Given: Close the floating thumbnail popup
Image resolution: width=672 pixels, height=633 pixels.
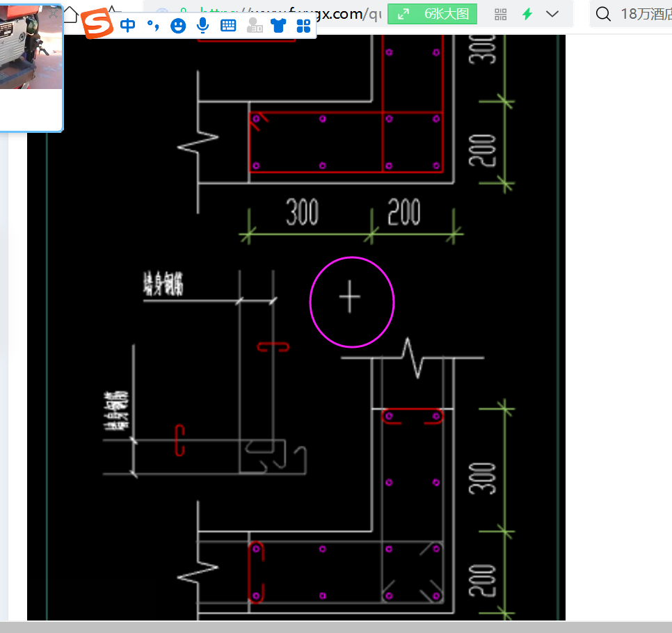Looking at the screenshot, I should pyautogui.click(x=53, y=14).
